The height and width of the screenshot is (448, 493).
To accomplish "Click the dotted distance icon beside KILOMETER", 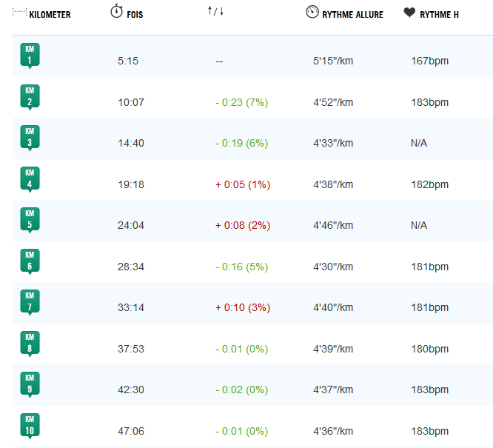I will (x=19, y=13).
